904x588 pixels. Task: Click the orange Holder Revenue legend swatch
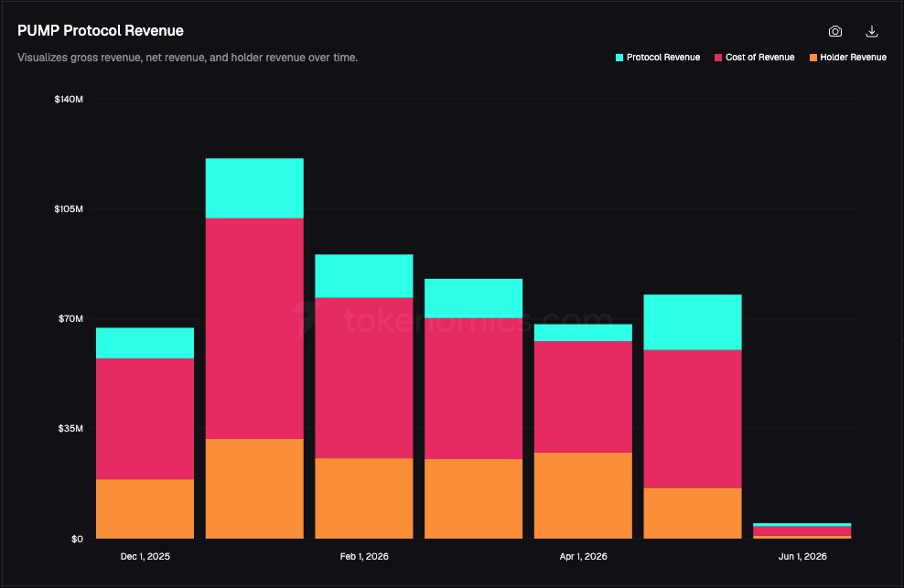(x=813, y=58)
